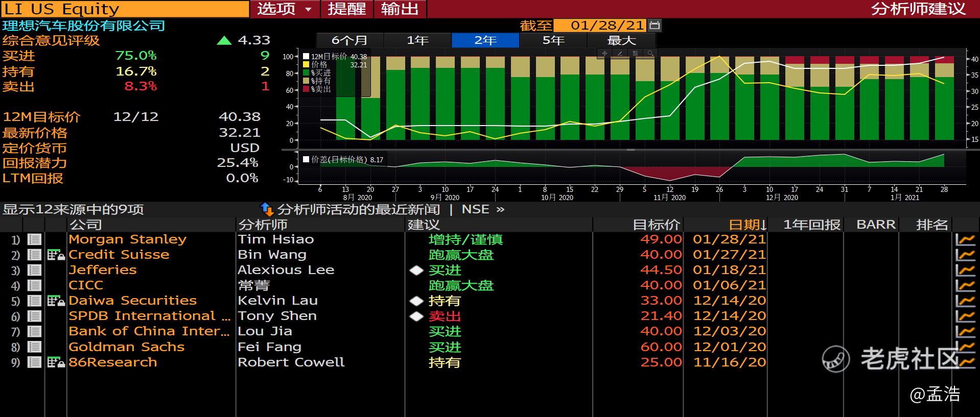Click locked table icon beside 86Research

pos(56,362)
